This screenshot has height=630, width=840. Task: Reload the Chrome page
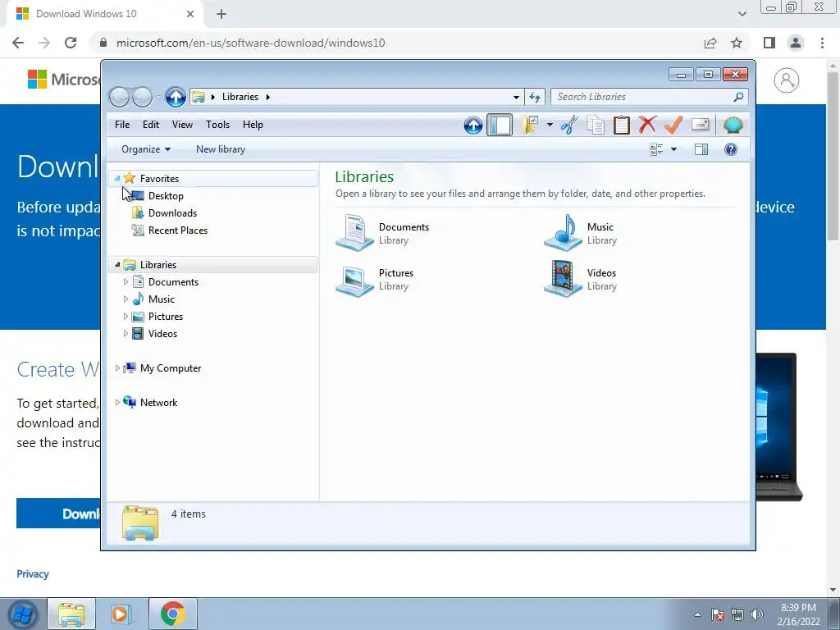(x=71, y=43)
